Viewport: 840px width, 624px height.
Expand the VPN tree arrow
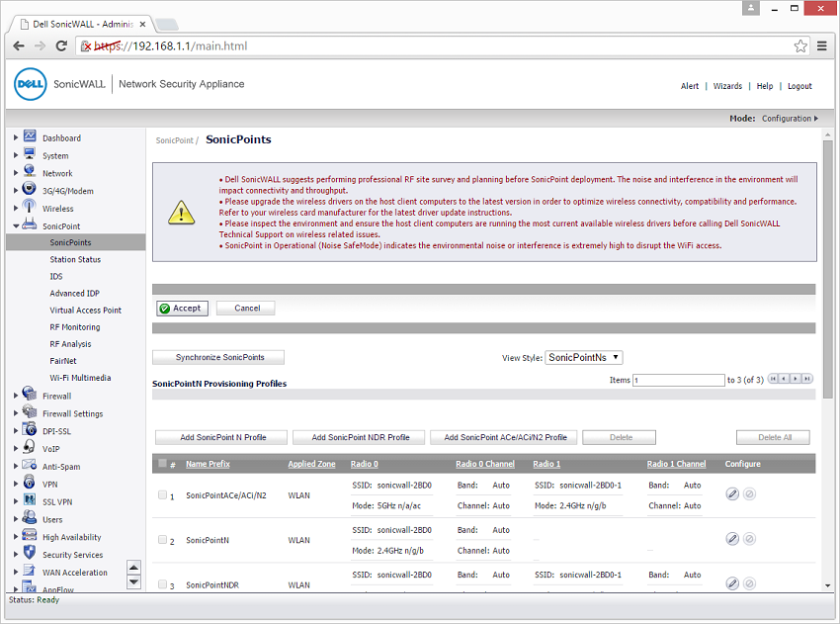click(16, 485)
